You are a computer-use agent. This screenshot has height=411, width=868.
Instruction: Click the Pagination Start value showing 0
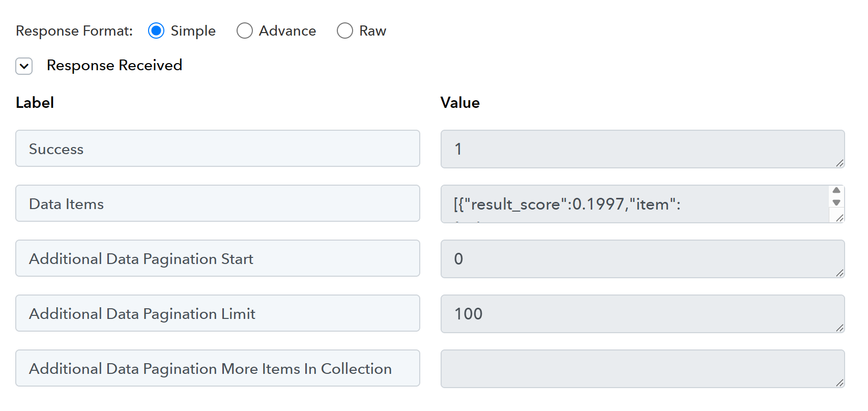[x=636, y=259]
